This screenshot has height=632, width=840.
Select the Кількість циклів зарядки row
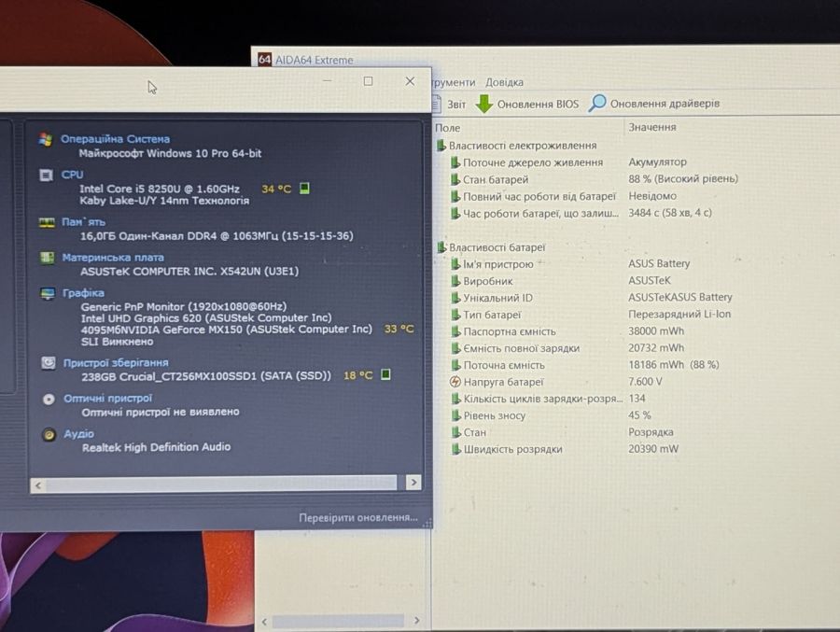click(549, 399)
